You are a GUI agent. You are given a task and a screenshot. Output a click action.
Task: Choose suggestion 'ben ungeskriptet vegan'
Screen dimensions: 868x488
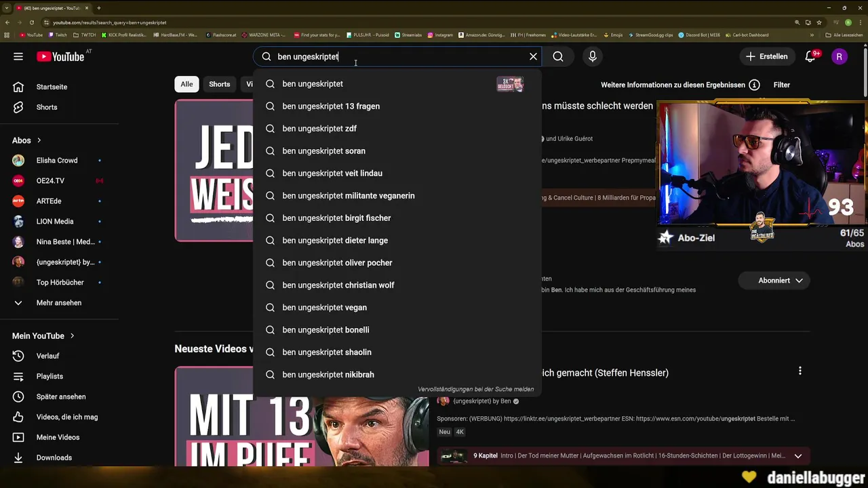pyautogui.click(x=397, y=307)
